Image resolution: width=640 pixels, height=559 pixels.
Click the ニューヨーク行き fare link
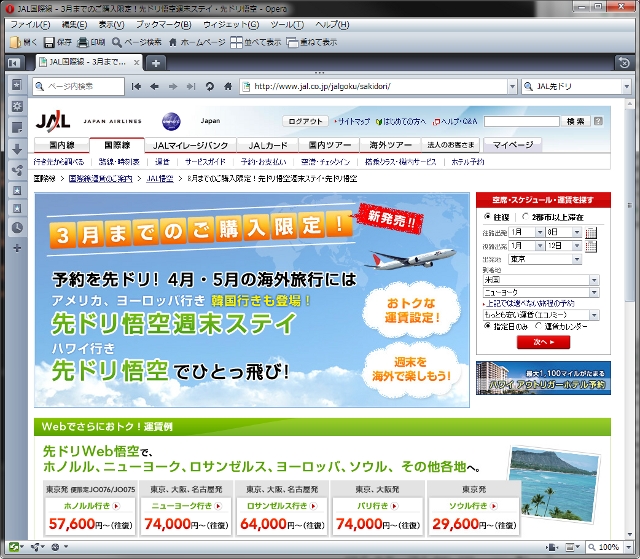[186, 506]
